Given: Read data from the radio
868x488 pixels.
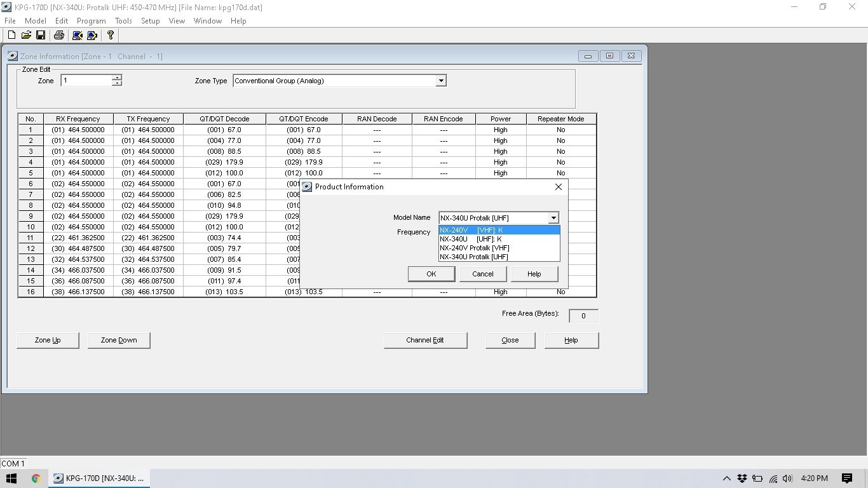Looking at the screenshot, I should click(x=77, y=35).
